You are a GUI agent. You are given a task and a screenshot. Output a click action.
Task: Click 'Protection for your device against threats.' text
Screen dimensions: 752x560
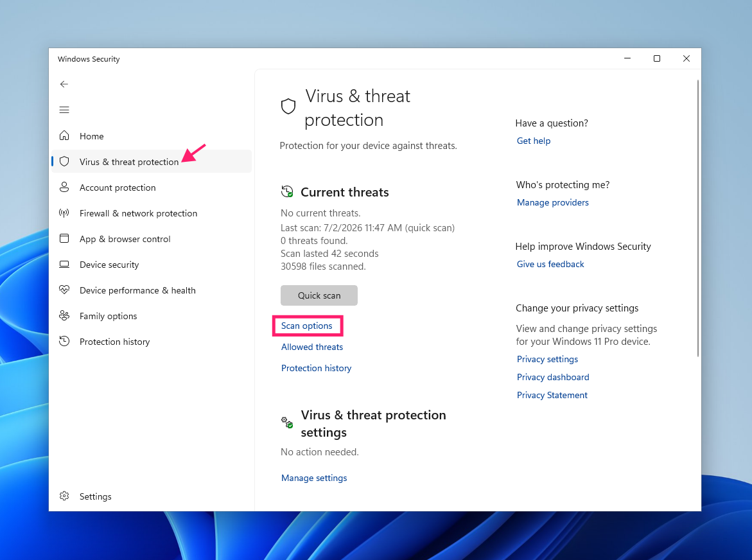click(369, 146)
